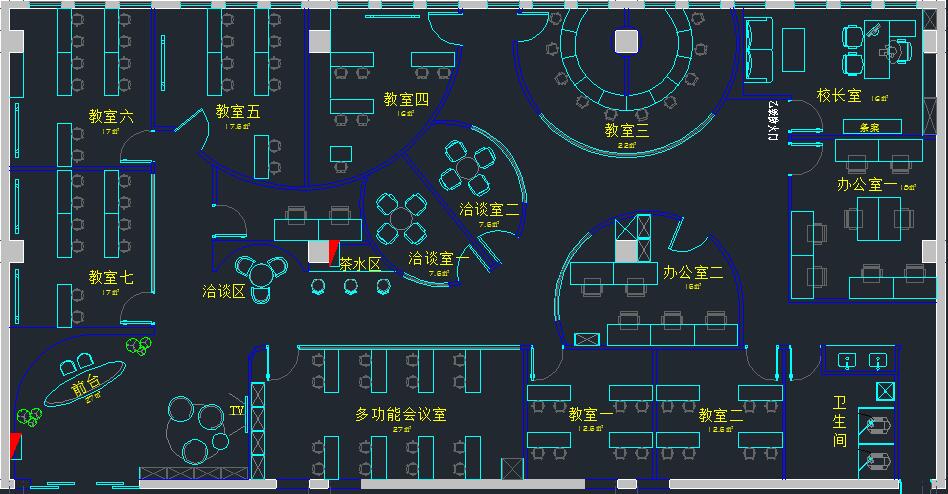948x494 pixels.
Task: Select the 多功能会议室 label
Action: 400,414
